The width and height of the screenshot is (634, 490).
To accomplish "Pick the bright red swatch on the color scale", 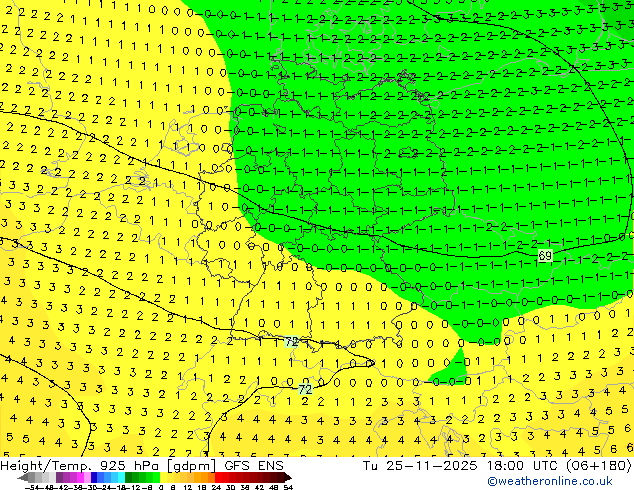I will [218, 478].
